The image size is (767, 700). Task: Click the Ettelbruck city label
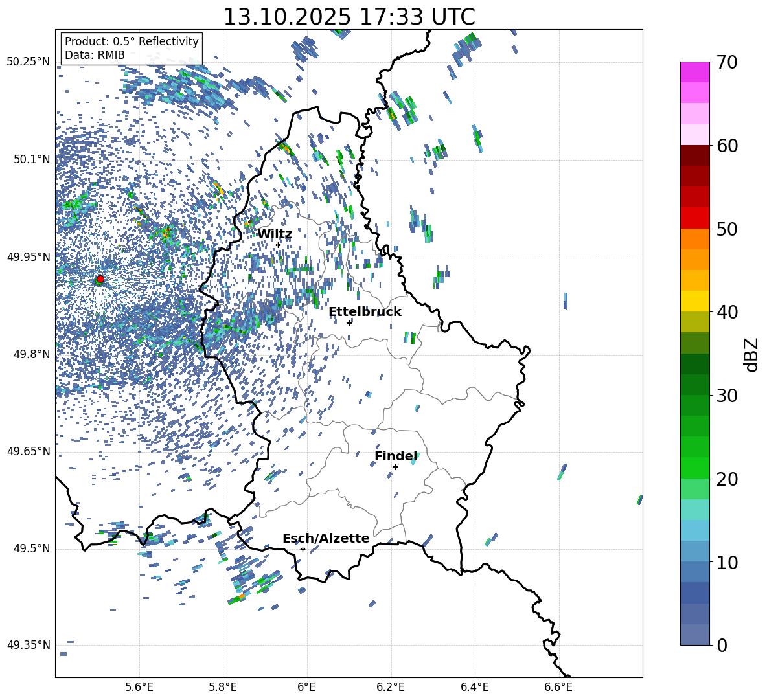pyautogui.click(x=365, y=312)
